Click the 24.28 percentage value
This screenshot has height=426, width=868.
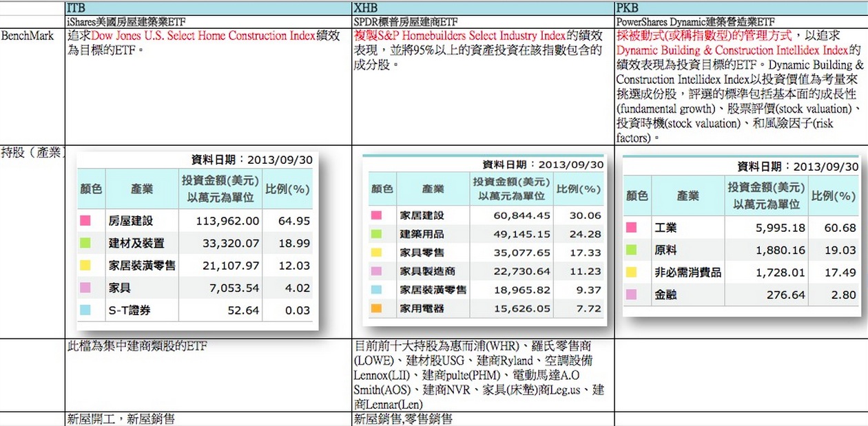[586, 234]
